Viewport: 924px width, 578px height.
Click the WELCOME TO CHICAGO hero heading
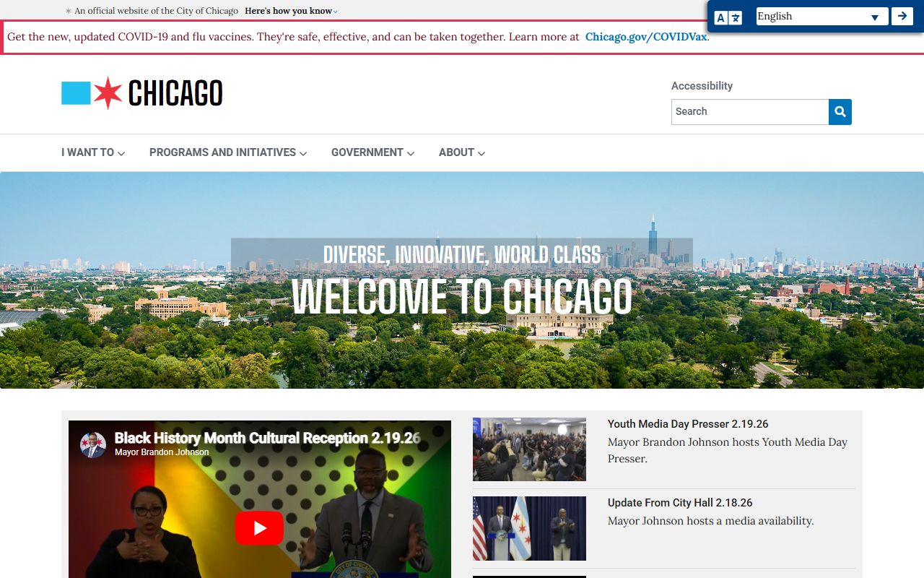click(462, 296)
